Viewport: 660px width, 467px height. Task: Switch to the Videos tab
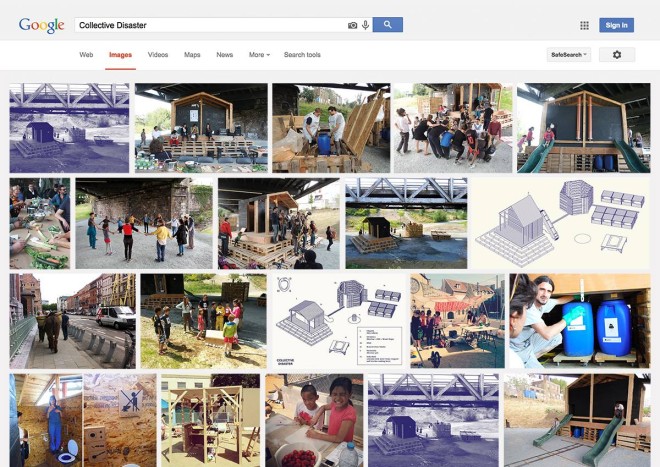click(158, 55)
